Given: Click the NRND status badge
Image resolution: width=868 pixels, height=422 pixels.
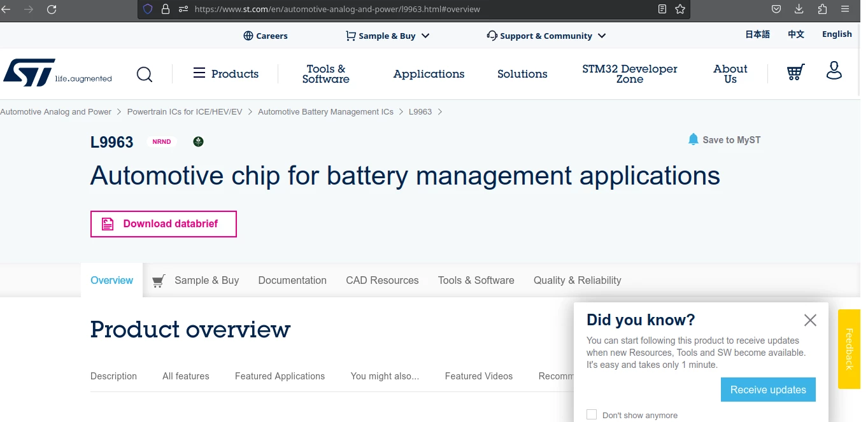Looking at the screenshot, I should pyautogui.click(x=162, y=142).
